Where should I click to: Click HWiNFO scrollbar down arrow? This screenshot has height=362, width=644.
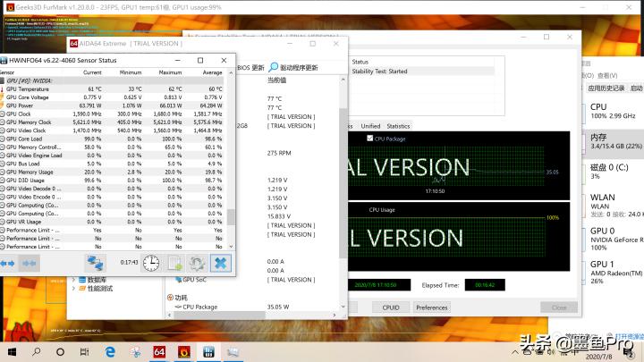pos(231,247)
